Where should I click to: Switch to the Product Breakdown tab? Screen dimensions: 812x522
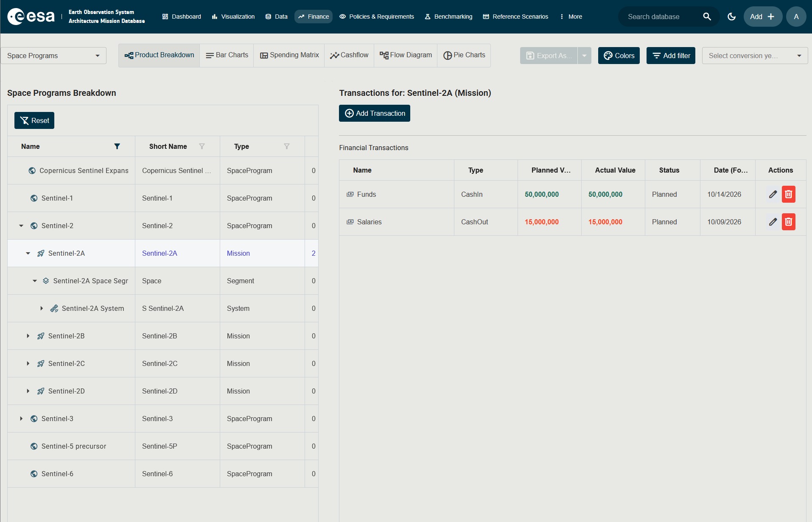(x=159, y=55)
